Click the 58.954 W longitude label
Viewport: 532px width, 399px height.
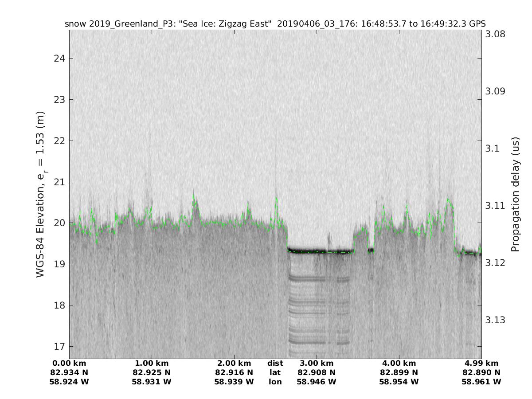pos(399,382)
